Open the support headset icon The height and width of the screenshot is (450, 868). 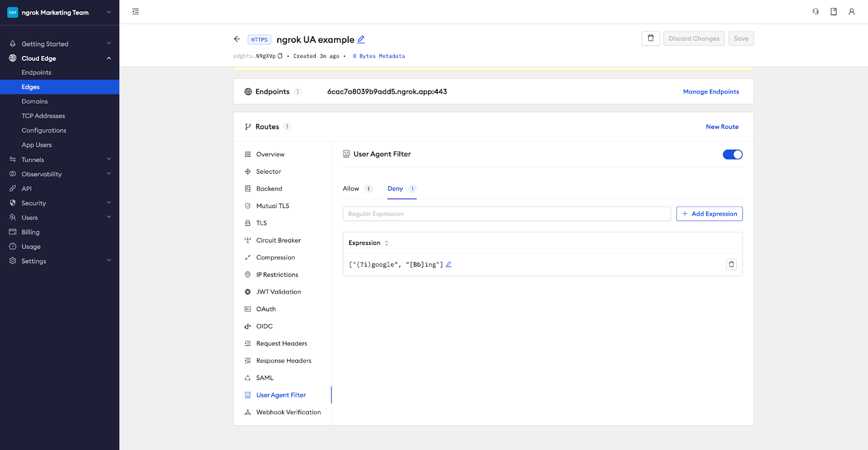[815, 11]
